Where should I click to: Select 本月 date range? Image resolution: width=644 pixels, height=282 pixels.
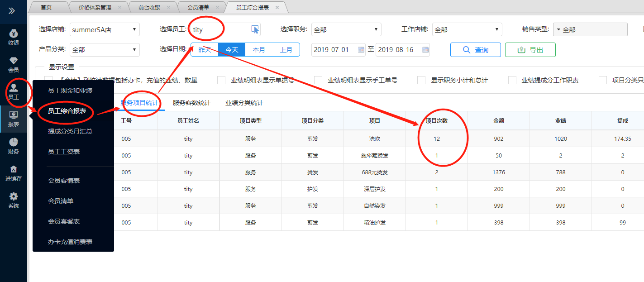click(259, 50)
